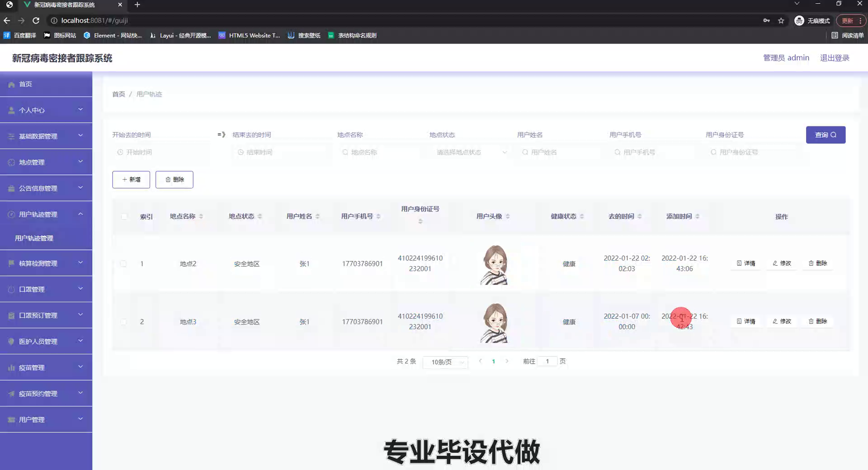Go back with the browser back arrow
This screenshot has width=868, height=470.
[x=7, y=20]
